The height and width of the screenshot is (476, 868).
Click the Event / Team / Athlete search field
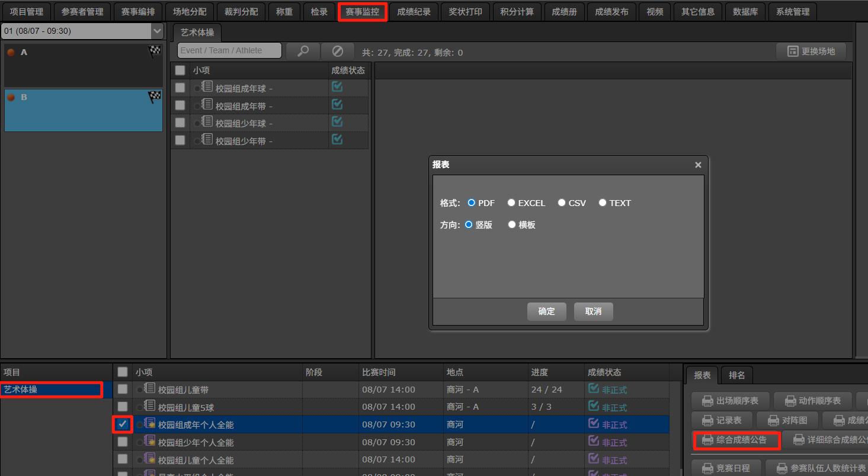pos(229,51)
